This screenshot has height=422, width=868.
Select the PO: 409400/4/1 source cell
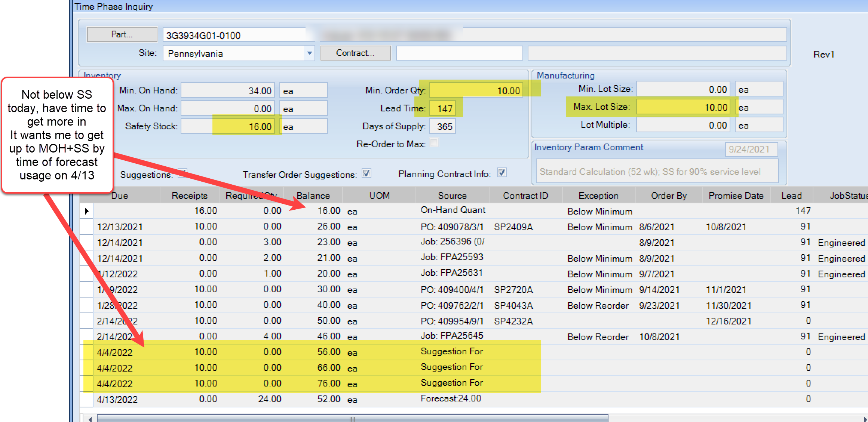[452, 290]
